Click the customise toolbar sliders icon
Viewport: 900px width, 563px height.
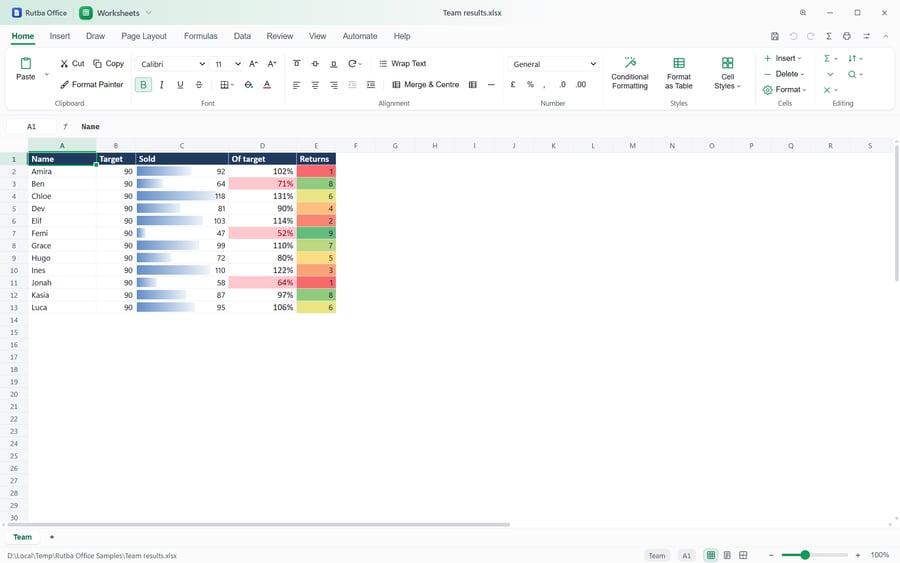[867, 36]
